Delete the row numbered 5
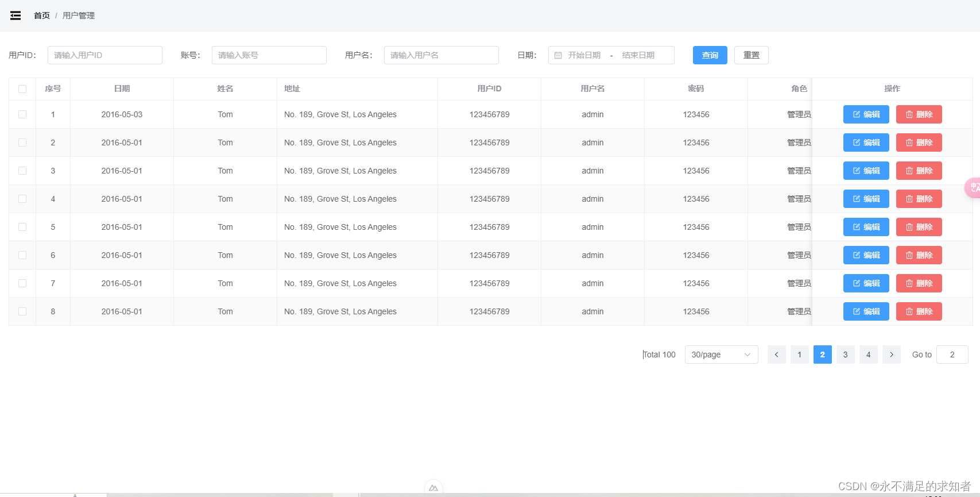Viewport: 980px width, 497px height. point(919,227)
